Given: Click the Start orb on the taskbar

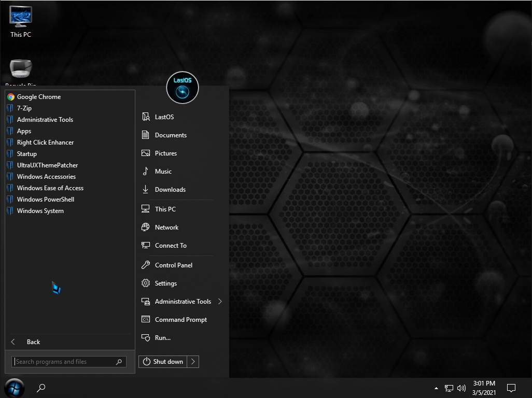Looking at the screenshot, I should pyautogui.click(x=14, y=388).
